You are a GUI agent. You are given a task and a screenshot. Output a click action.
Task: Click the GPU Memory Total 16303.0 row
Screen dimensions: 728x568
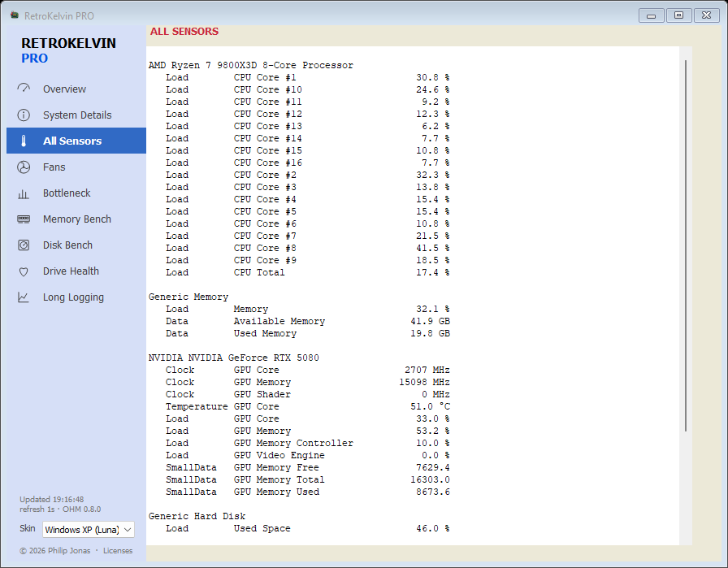[x=307, y=479]
